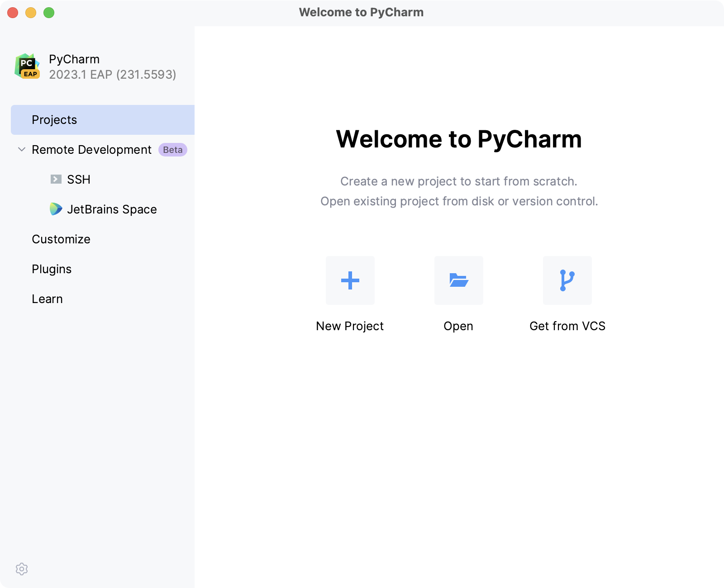Screen dimensions: 724x588
Task: Open the Learn section
Action: 47,299
